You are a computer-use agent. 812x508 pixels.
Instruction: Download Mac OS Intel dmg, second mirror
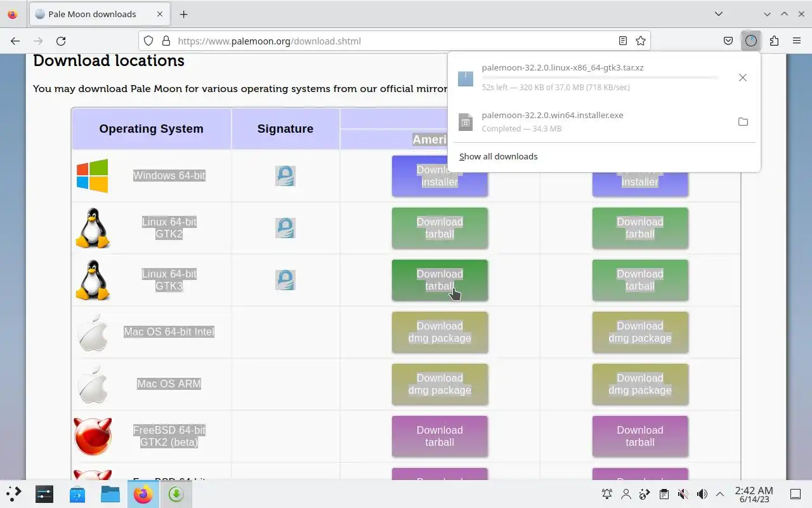[x=640, y=332]
